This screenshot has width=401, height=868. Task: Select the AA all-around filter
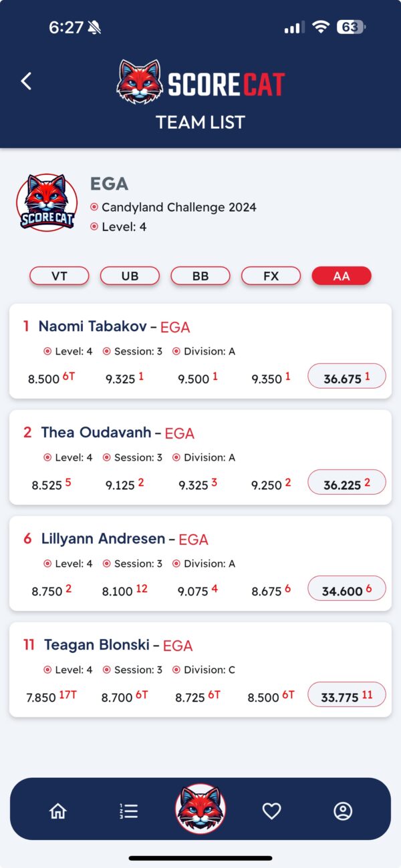click(x=342, y=276)
